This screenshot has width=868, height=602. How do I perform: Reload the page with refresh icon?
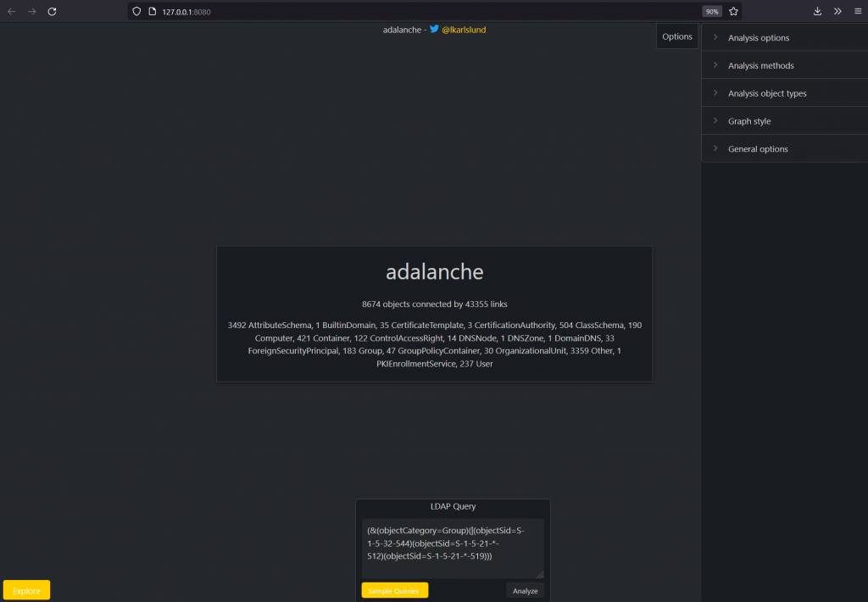[52, 12]
